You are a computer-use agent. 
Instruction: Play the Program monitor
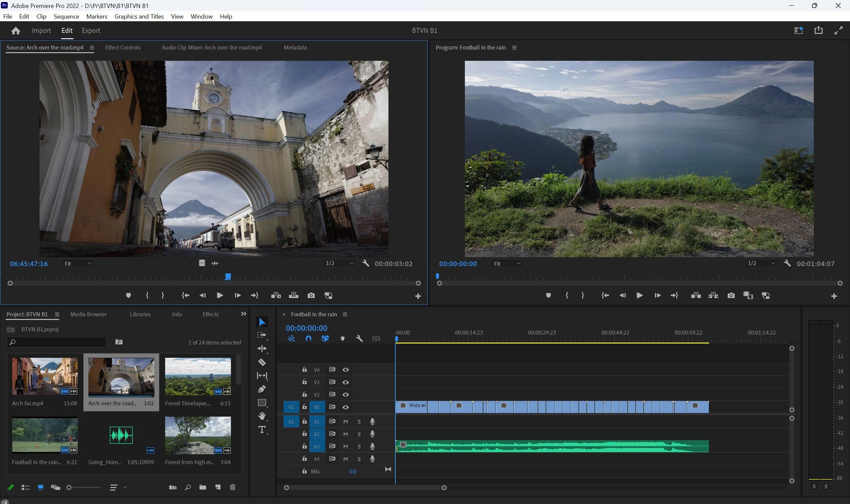(x=639, y=295)
